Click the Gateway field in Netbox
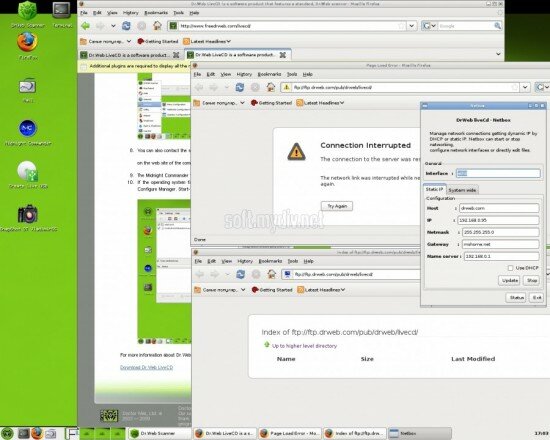 [501, 244]
